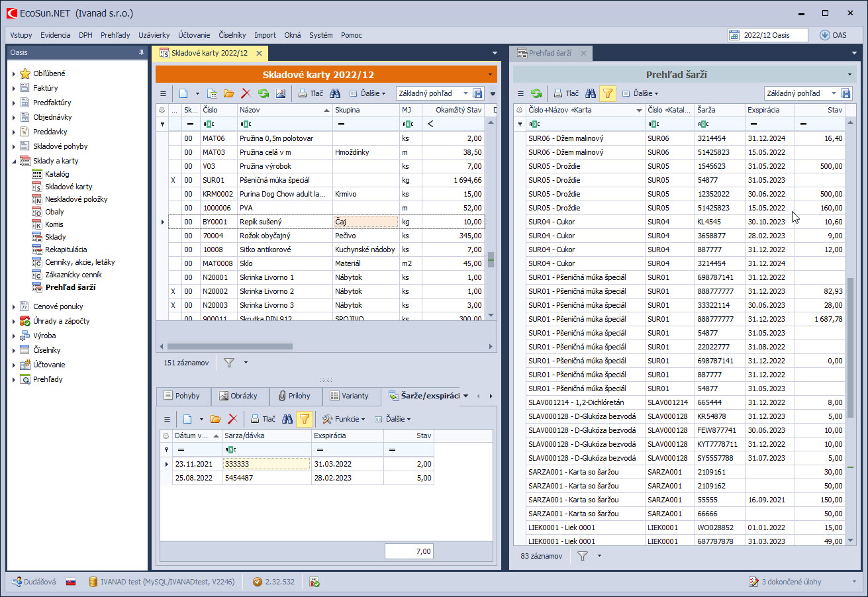Click the green refresh icon in Prehľad šarží toolbar
Viewport: 868px width, 597px height.
coord(536,94)
